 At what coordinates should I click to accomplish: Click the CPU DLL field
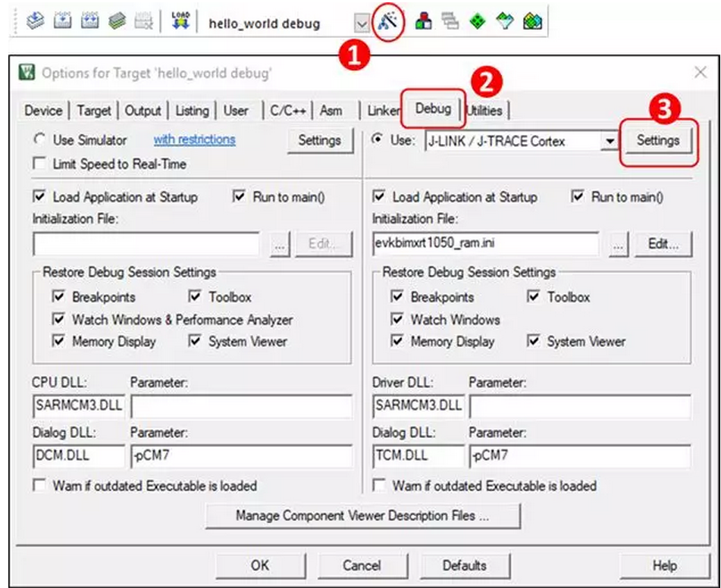pyautogui.click(x=79, y=406)
